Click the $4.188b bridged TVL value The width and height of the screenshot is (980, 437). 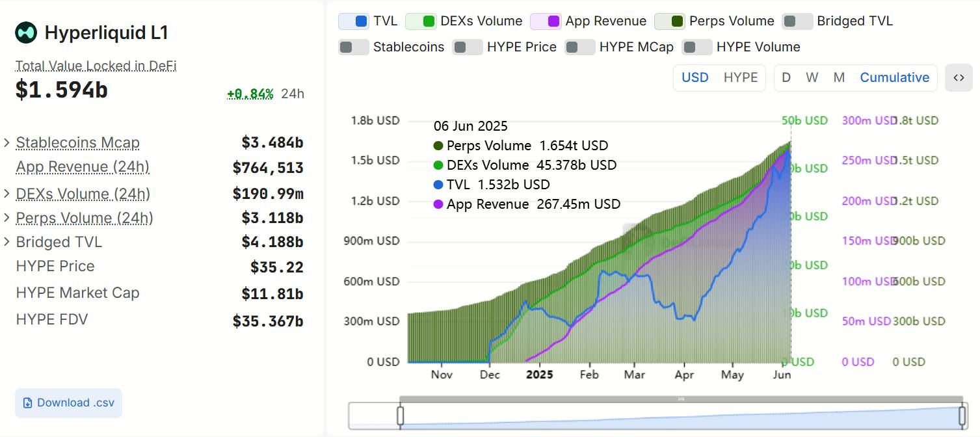(x=272, y=243)
